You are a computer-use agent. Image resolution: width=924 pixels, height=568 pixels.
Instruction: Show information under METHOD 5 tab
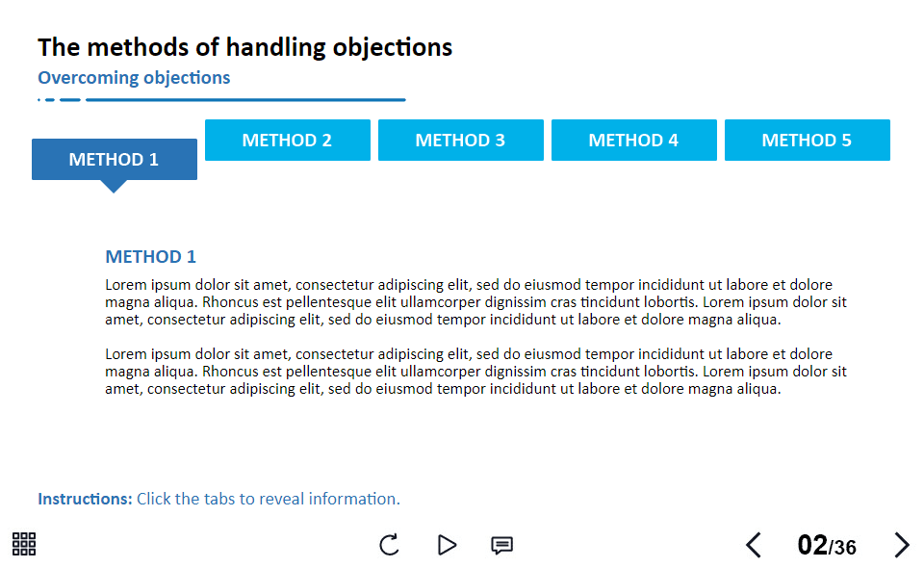click(808, 141)
